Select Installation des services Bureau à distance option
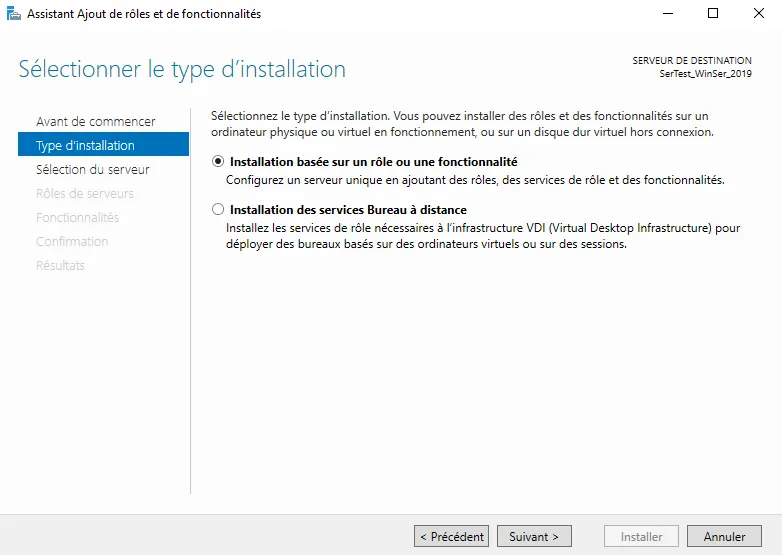Viewport: 782px width, 555px height. coord(218,209)
